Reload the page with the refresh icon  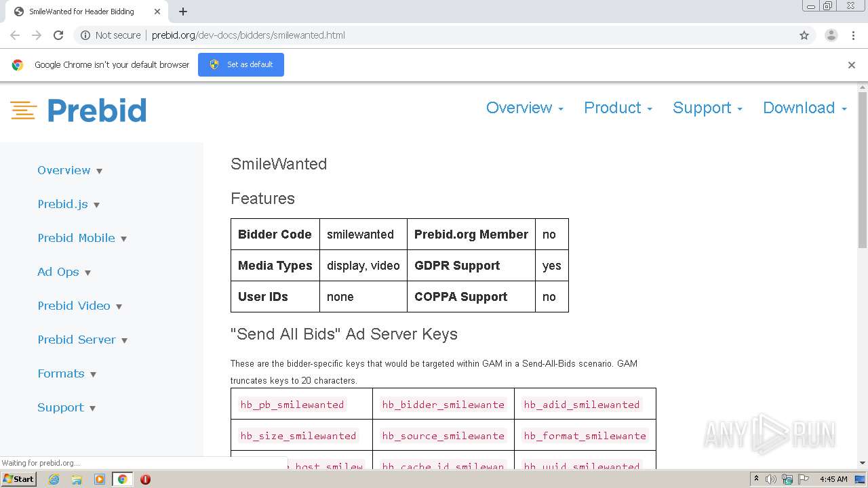[58, 35]
